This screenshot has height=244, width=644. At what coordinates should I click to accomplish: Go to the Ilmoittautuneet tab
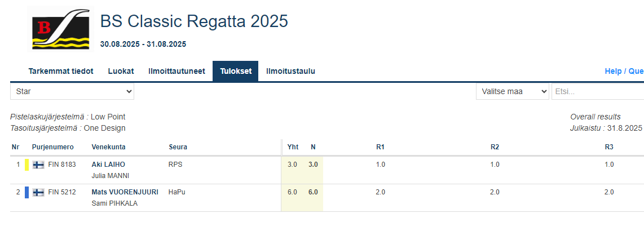177,72
